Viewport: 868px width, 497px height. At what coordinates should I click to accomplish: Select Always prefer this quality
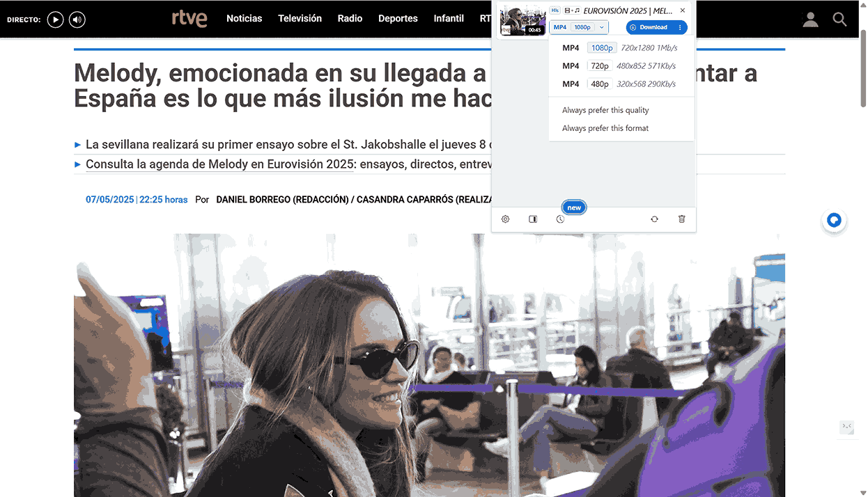(x=605, y=110)
